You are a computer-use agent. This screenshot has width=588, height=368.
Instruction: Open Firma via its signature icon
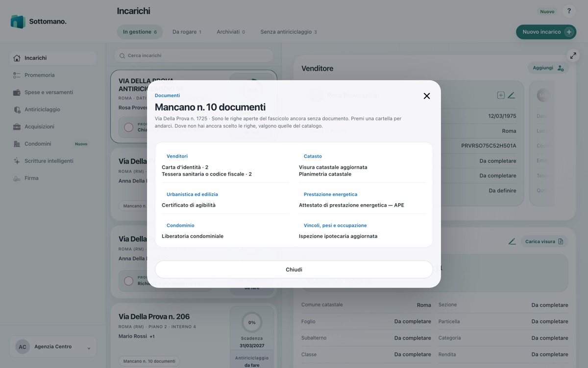(x=17, y=178)
